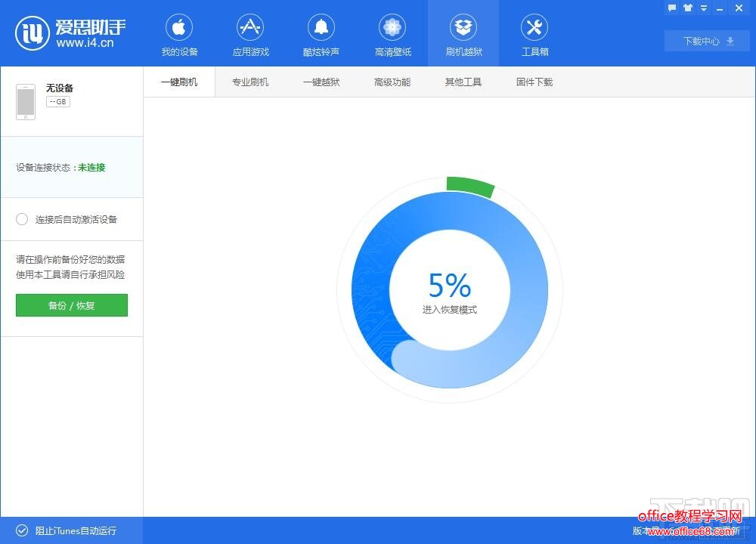Open 我的设备 (My Device) section
756x544 pixels.
click(179, 36)
